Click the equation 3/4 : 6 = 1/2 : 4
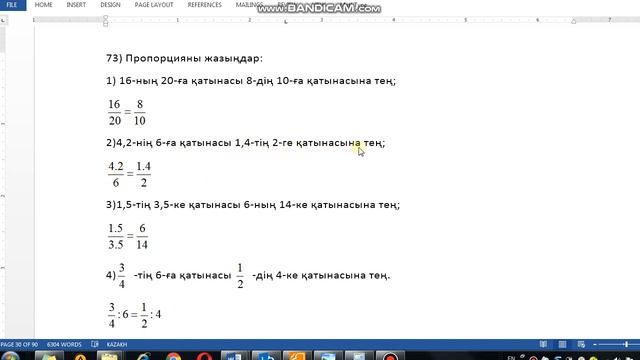The image size is (640, 360). click(134, 315)
